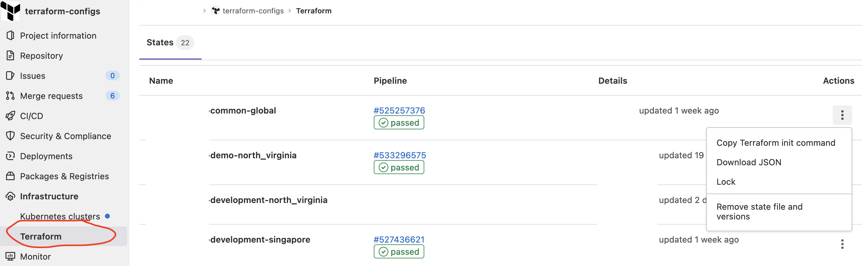
Task: Expand the collapsed breadcrumb chevron
Action: [x=204, y=10]
